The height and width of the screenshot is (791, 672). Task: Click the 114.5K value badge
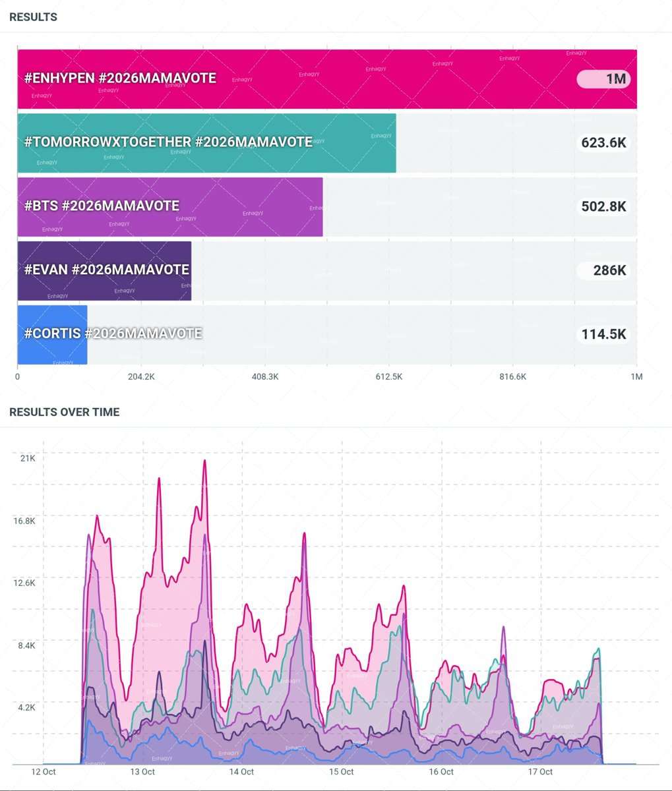(603, 334)
